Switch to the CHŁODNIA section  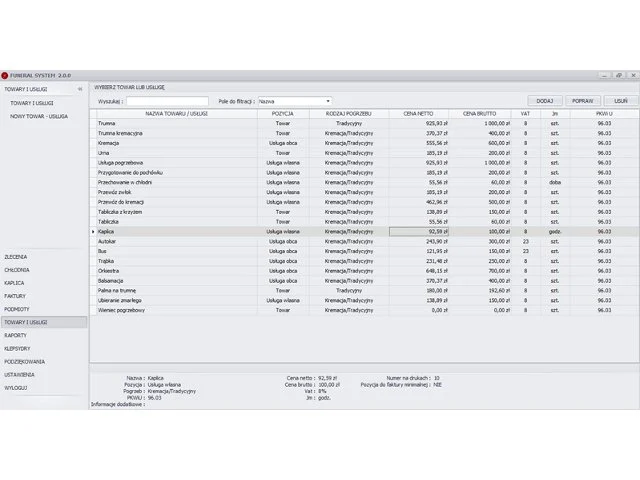tap(17, 270)
